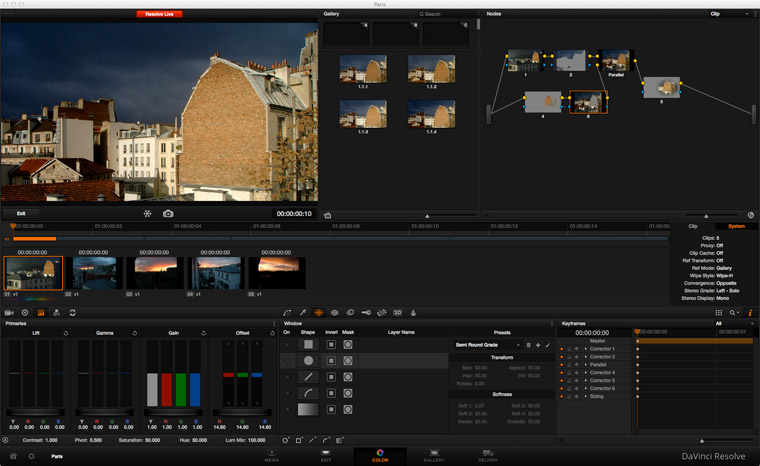Image resolution: width=760 pixels, height=466 pixels.
Task: Grab a snapshot with the camera icon
Action: coord(168,213)
